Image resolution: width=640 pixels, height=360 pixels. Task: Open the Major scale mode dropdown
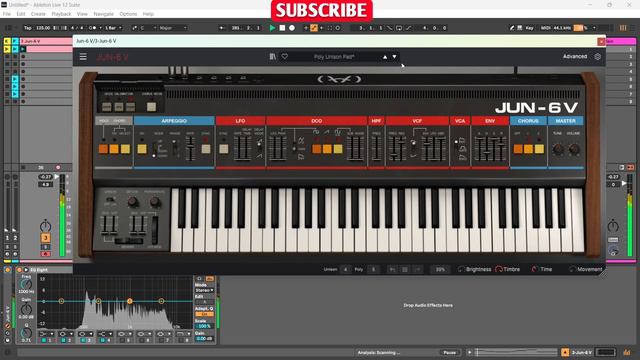tap(173, 28)
